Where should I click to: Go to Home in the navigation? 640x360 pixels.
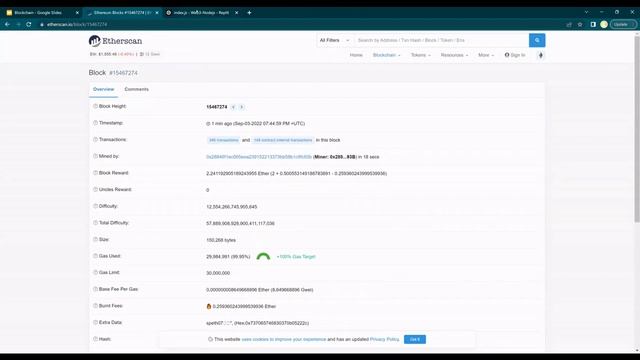click(356, 55)
